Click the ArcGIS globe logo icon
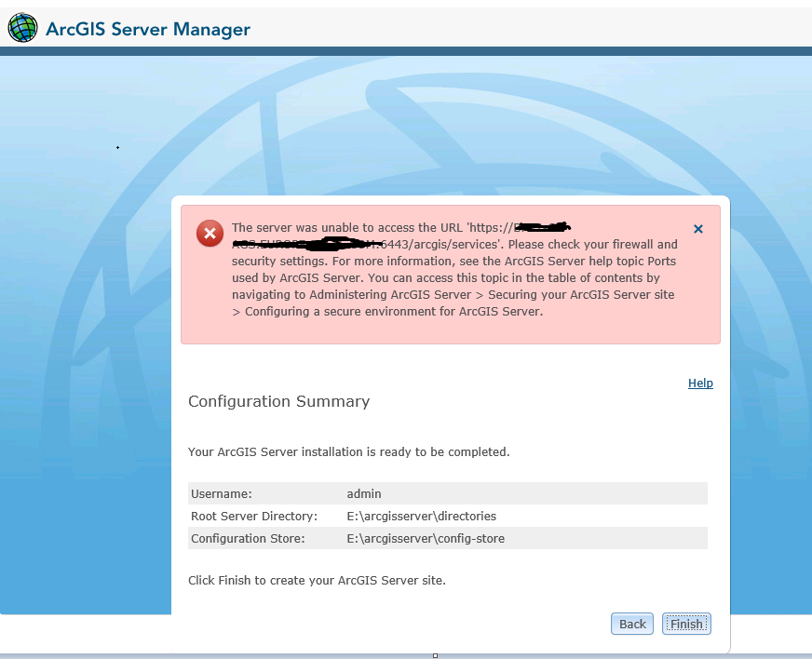The width and height of the screenshot is (812, 659). tap(22, 28)
